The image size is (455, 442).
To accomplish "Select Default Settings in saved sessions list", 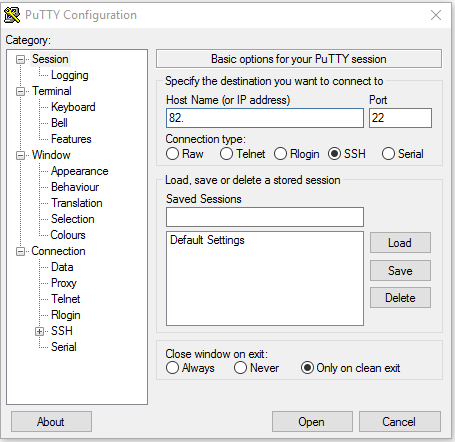I will pos(207,240).
